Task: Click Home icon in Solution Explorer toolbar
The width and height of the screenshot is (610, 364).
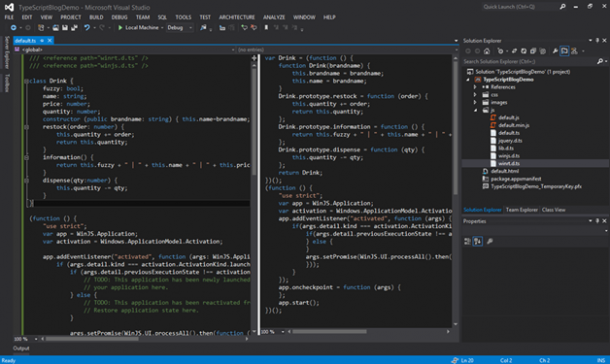Action: [x=487, y=51]
